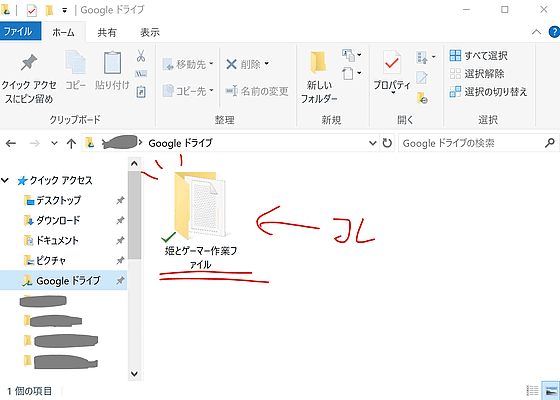Switch to the ホーム ribbon tab
This screenshot has height=400, width=560.
click(63, 32)
